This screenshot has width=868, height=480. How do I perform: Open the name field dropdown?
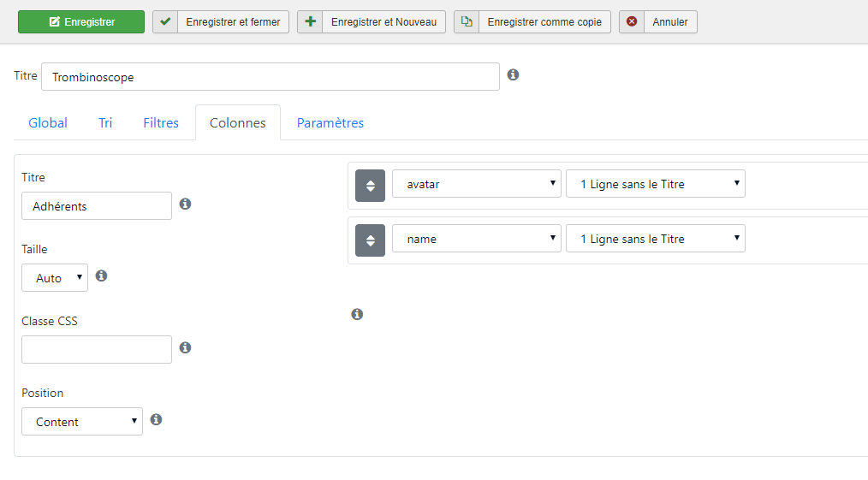click(477, 239)
